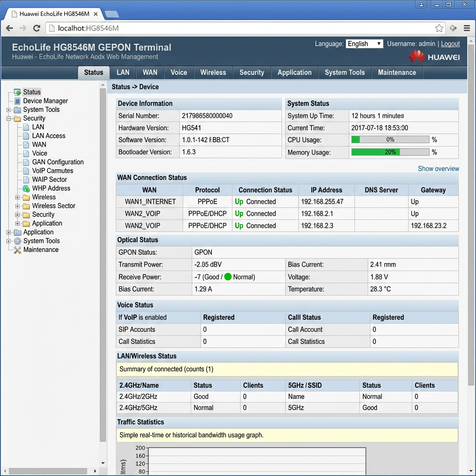Click the page icon beside GAN Configuration
Screen dimensions: 476x476
[26, 162]
